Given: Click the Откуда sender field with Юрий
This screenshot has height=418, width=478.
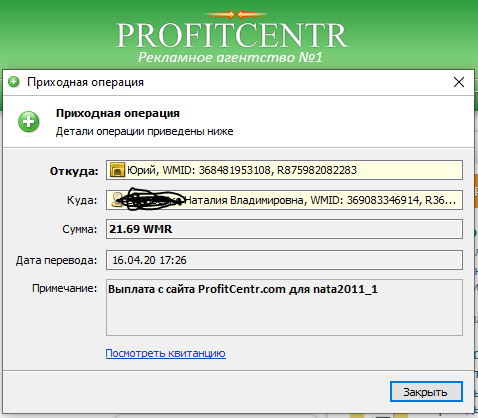Looking at the screenshot, I should (x=284, y=170).
